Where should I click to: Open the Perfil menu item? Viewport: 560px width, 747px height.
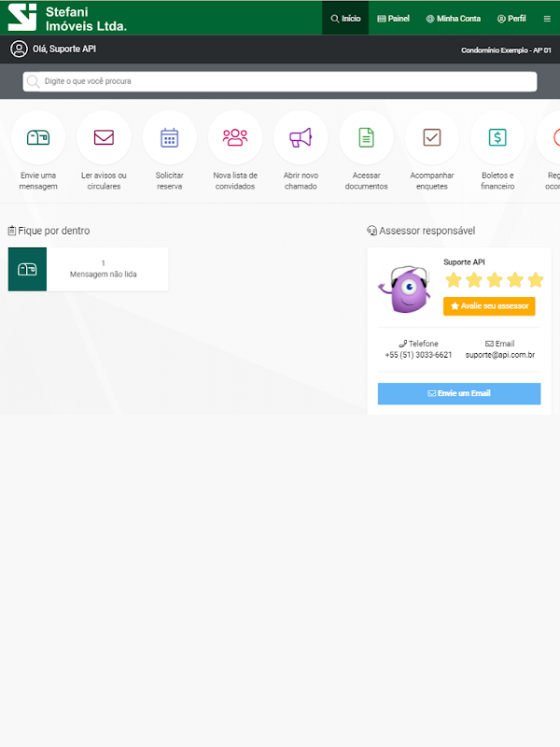511,19
